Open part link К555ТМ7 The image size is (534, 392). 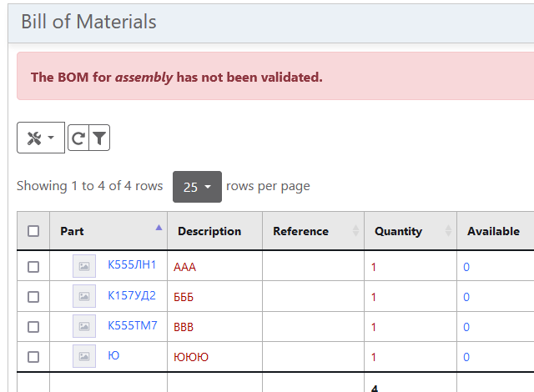(133, 325)
